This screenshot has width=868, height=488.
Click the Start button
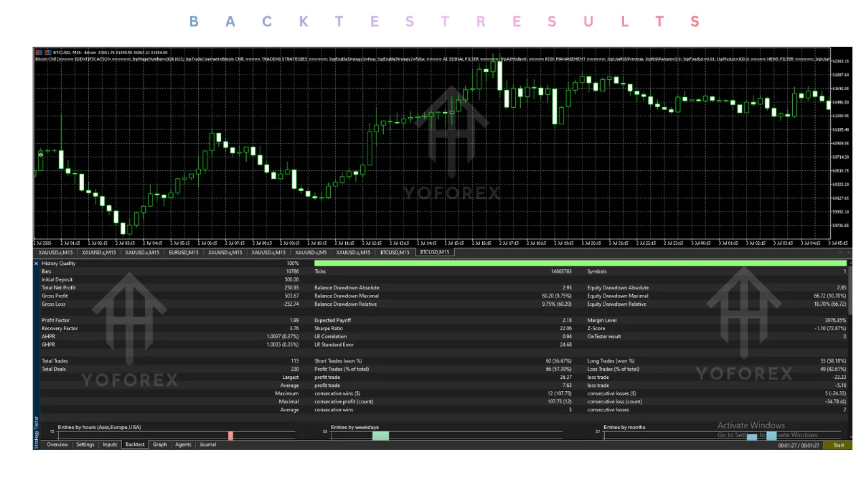pos(838,445)
